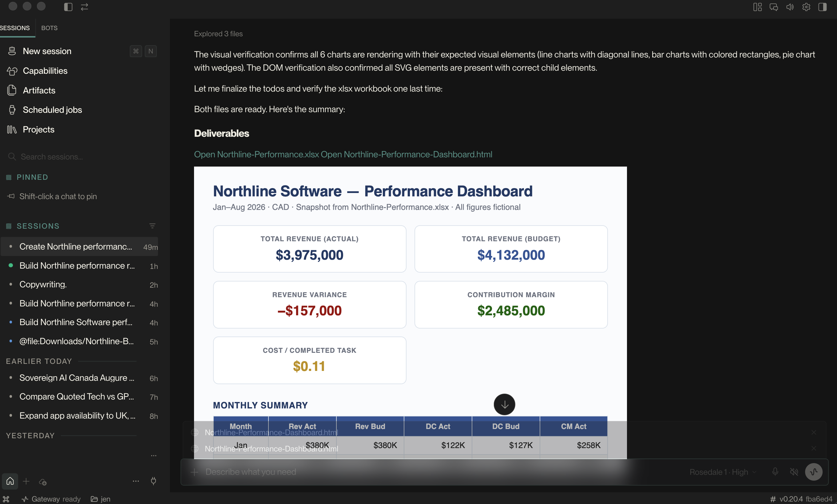Open the three-dot menu below YESTERDAY heading

tap(154, 455)
